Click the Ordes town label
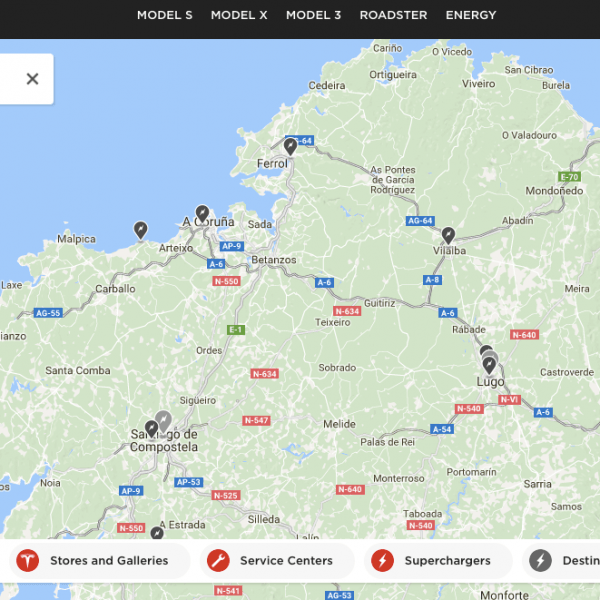600x600 pixels. [209, 350]
